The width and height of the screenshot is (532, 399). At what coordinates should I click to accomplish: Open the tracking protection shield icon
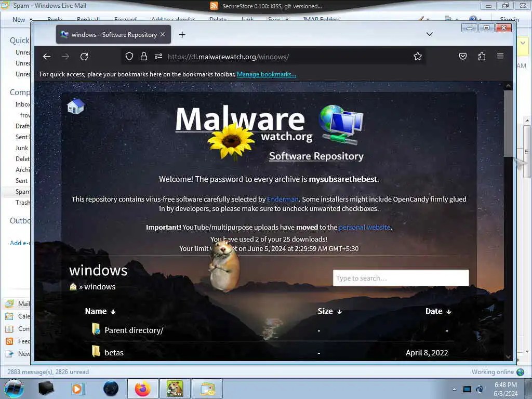(129, 56)
